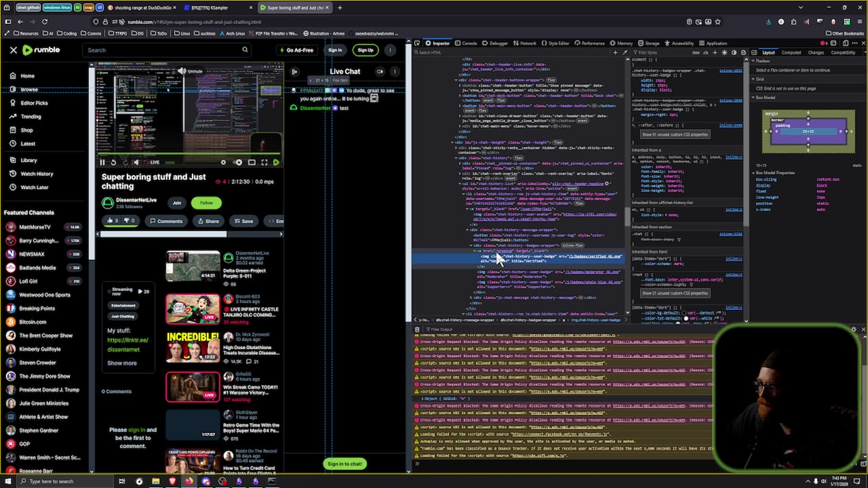The width and height of the screenshot is (868, 488).
Task: Collapse the Grid section in Layout
Action: point(753,79)
